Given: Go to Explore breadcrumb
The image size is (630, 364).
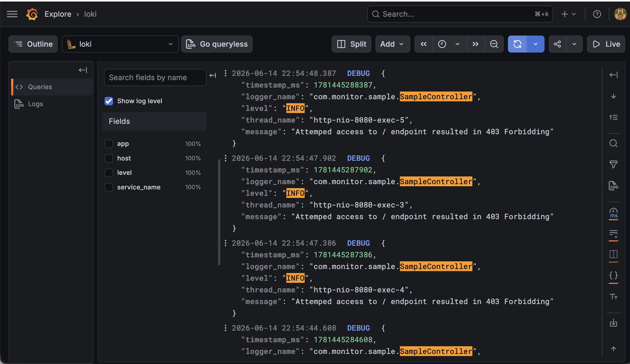Looking at the screenshot, I should point(58,14).
